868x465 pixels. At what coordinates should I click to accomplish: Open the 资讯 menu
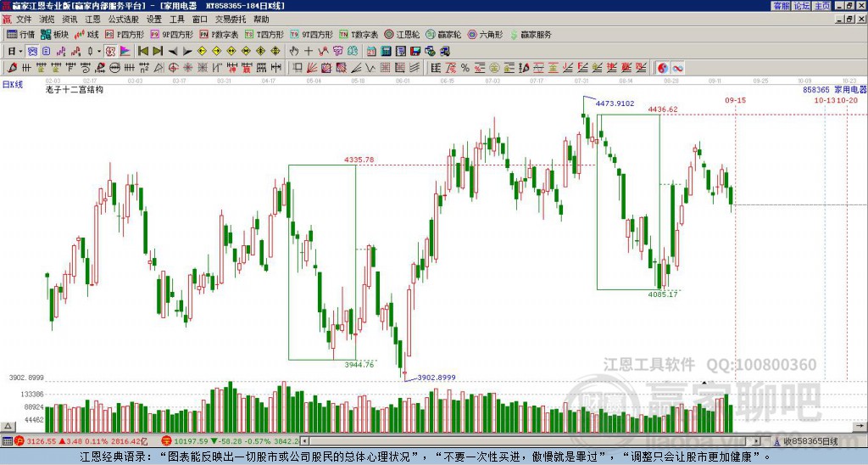point(70,20)
